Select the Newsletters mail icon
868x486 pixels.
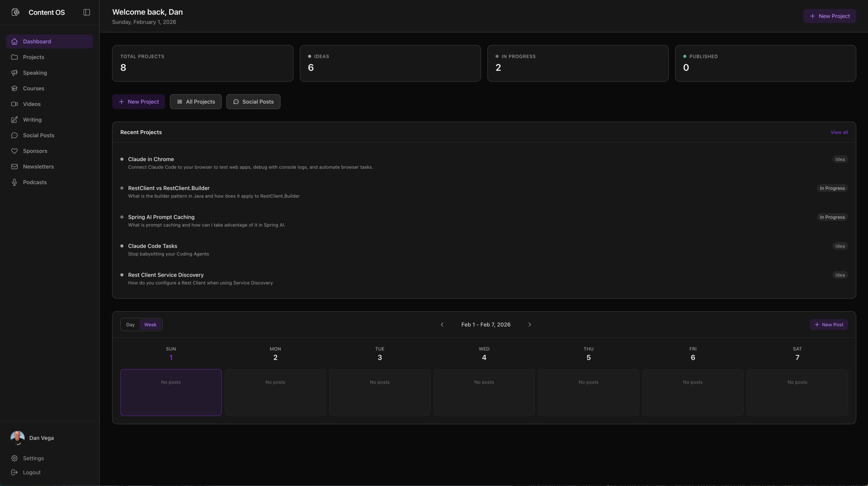coord(15,167)
